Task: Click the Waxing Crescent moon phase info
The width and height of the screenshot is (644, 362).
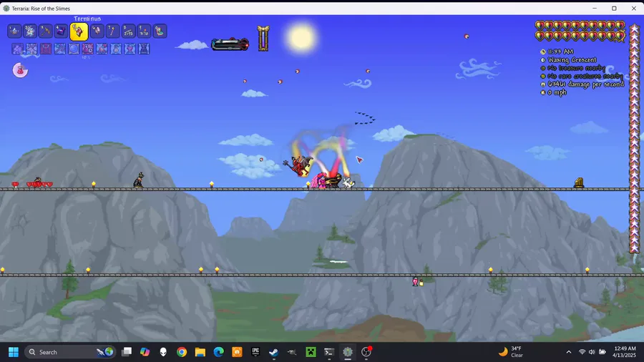Action: coord(568,60)
